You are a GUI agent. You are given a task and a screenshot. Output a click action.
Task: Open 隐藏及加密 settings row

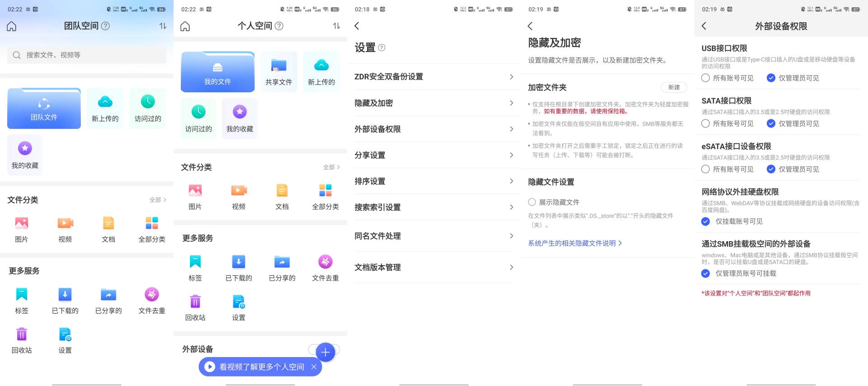click(x=434, y=103)
